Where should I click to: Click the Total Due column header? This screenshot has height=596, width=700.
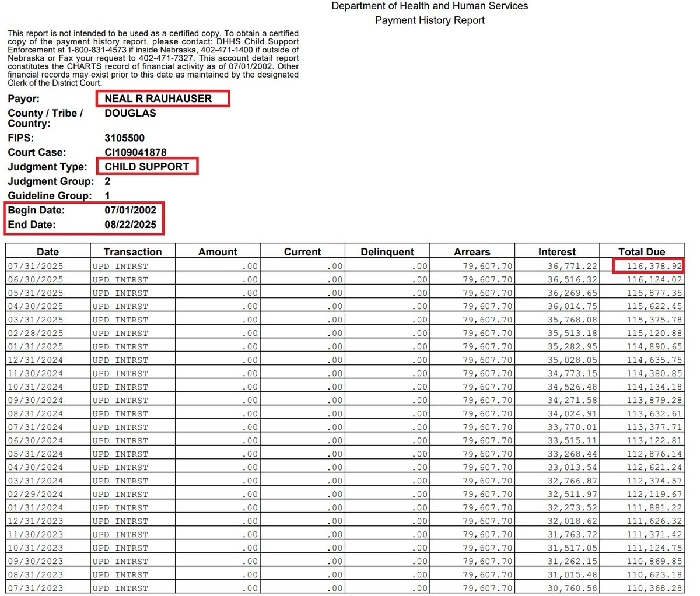tap(642, 251)
